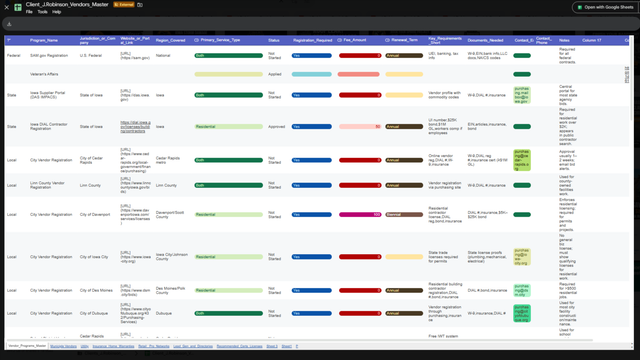640x360 pixels.
Task: Select the Veteran's Affairs program name cell
Action: [44, 74]
